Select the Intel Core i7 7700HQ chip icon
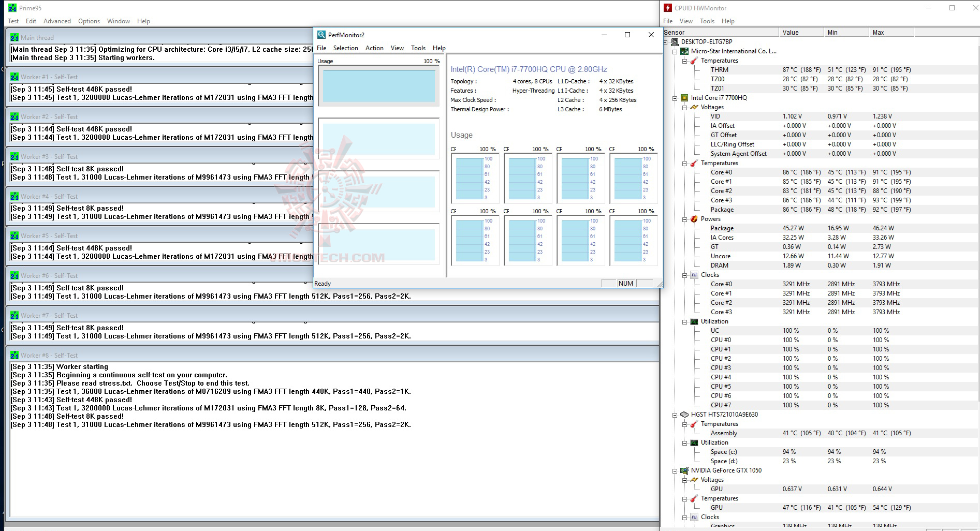 (x=684, y=98)
